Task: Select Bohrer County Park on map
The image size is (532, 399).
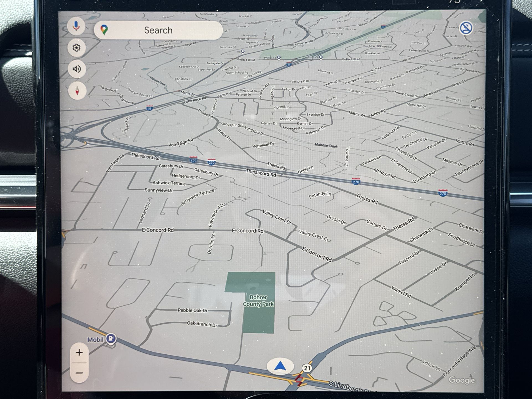Action: pos(258,301)
